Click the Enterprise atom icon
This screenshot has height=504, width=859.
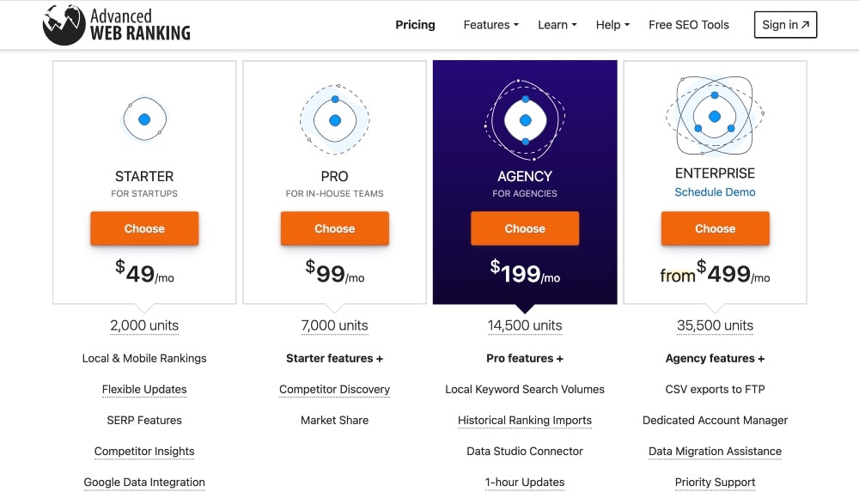[x=715, y=116]
